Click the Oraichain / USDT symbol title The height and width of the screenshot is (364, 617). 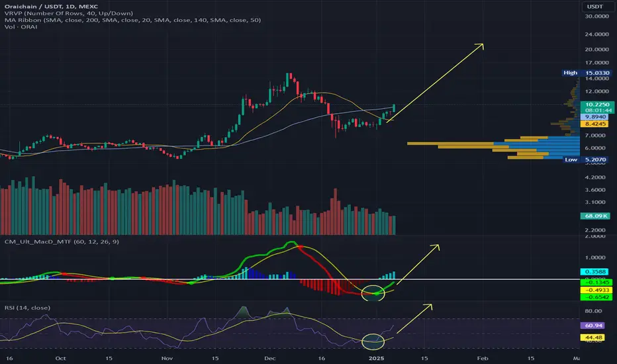click(51, 7)
